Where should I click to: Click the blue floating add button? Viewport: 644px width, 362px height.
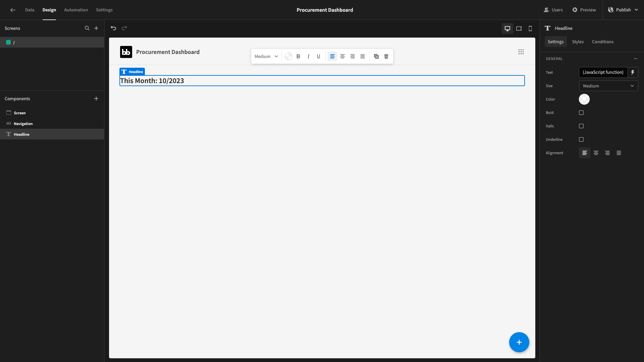coord(519,342)
